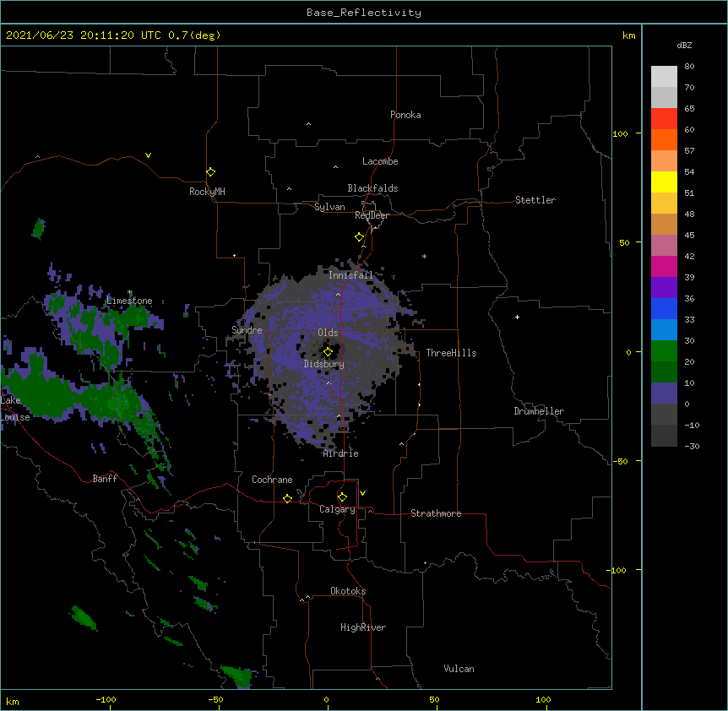
Task: Click the Lacombe city label
Action: 380,161
